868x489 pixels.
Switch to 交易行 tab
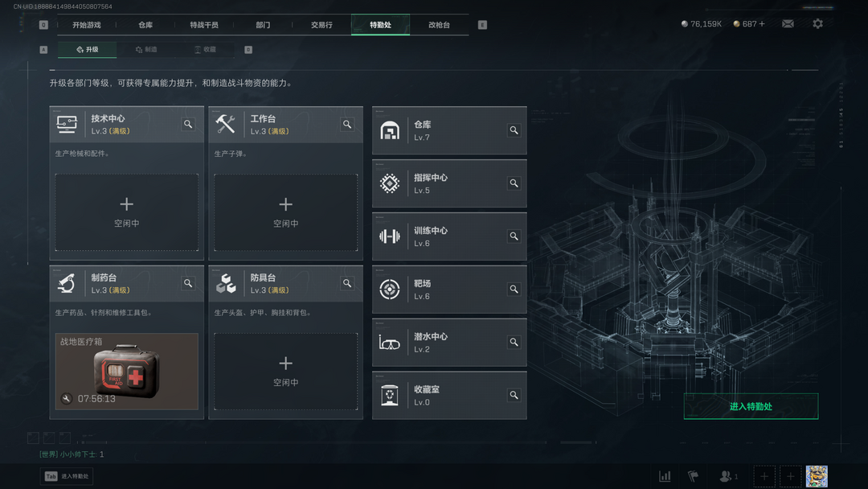pos(321,25)
